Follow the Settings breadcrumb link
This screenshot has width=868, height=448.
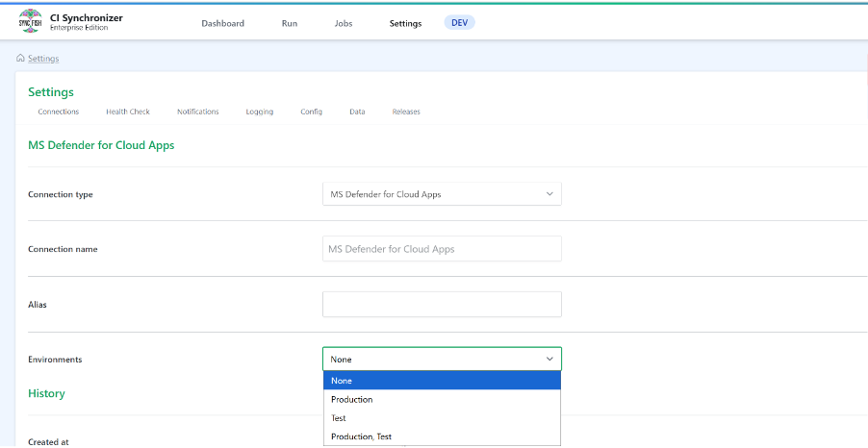tap(43, 58)
